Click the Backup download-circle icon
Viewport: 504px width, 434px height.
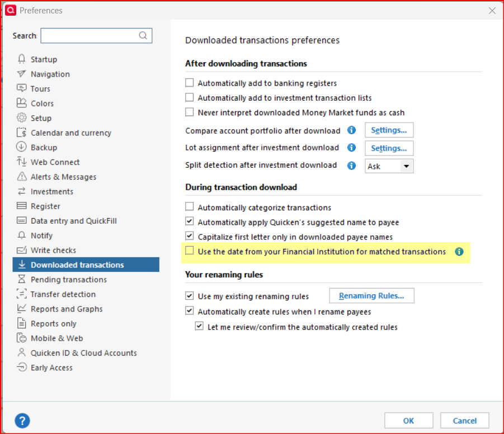(x=21, y=147)
